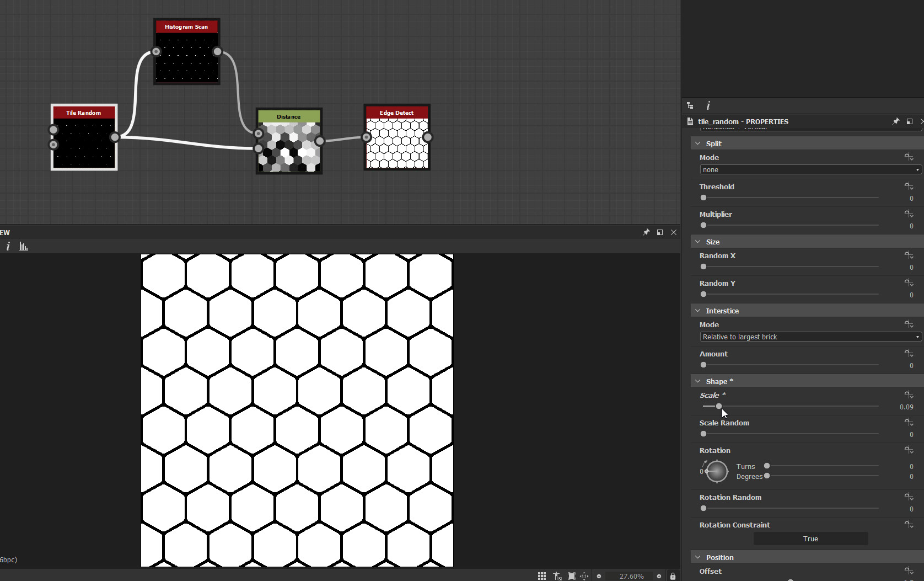Screen dimensions: 924x581
Task: Open the Split Mode dropdown showing none
Action: [809, 169]
